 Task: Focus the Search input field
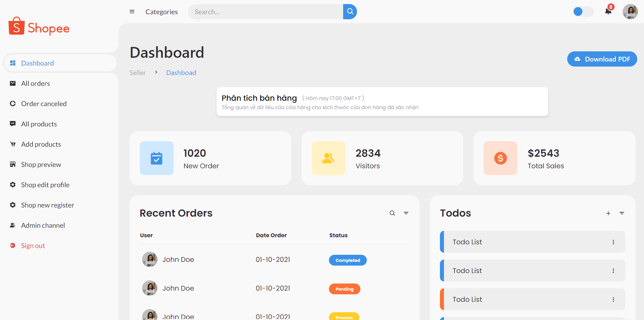point(265,12)
